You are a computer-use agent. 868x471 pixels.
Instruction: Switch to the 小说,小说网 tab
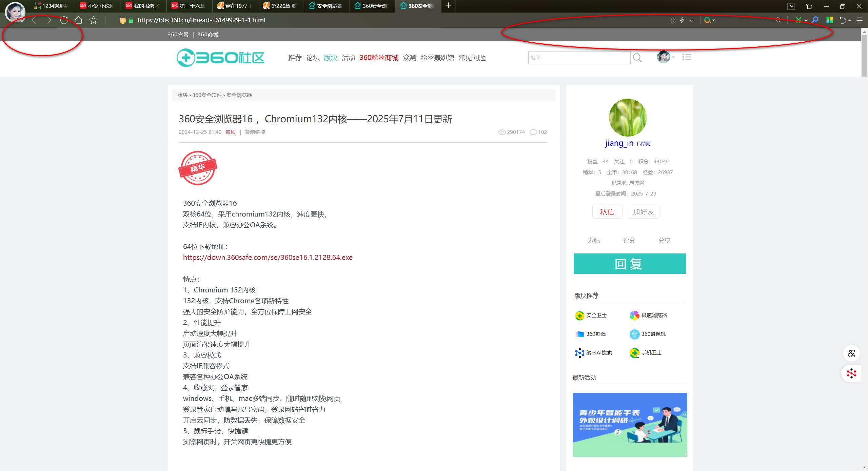click(x=98, y=6)
